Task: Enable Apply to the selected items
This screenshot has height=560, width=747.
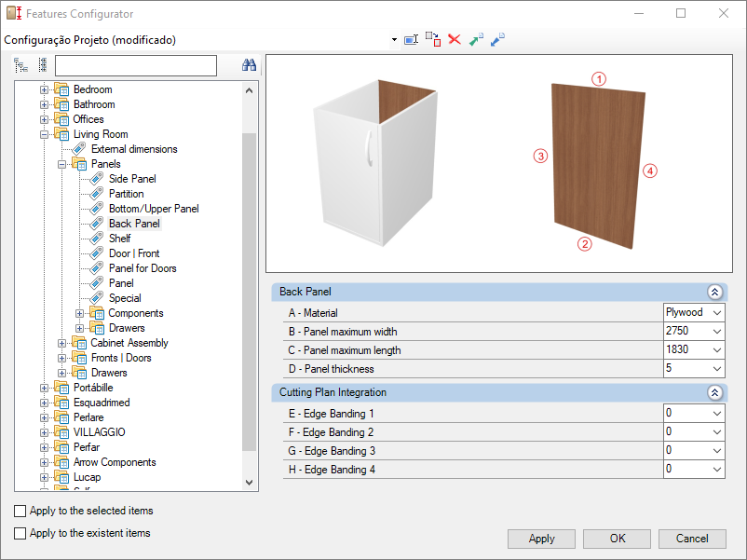Action: pos(20,512)
